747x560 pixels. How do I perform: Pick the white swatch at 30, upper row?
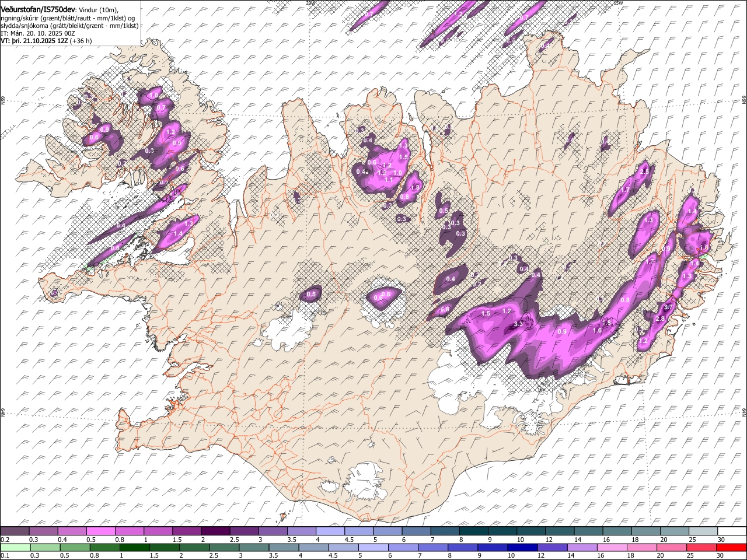[x=731, y=531]
